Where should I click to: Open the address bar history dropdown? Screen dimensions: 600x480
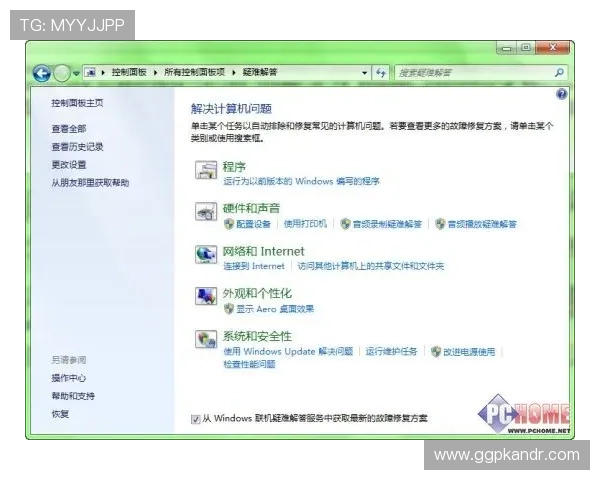coord(364,72)
